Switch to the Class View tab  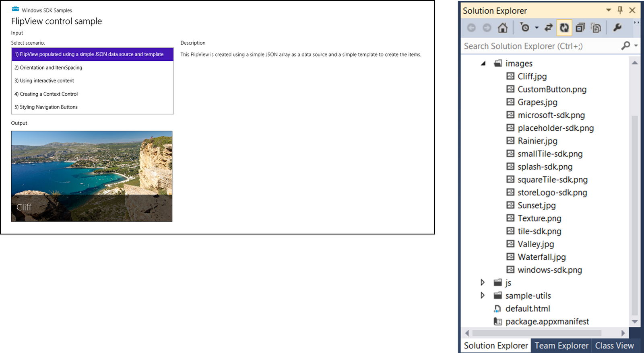614,346
